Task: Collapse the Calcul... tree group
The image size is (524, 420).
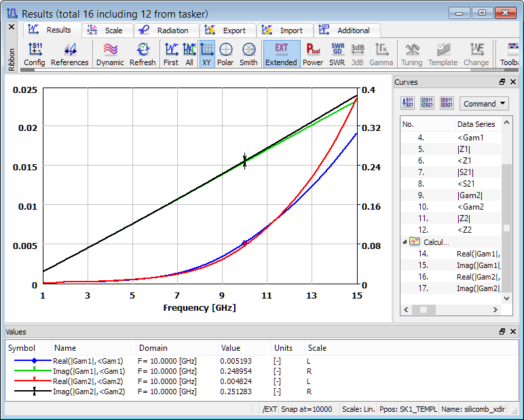Action: (x=405, y=242)
